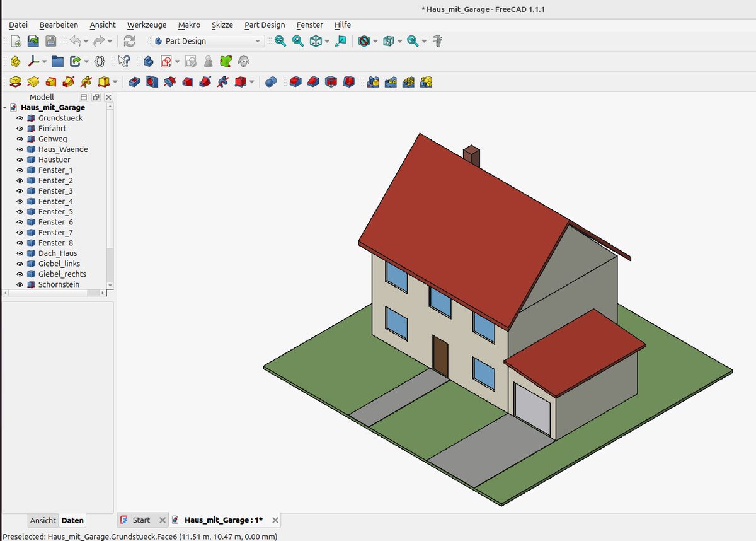Image resolution: width=756 pixels, height=541 pixels.
Task: Click the model tree vertical scrollbar
Action: point(110,196)
